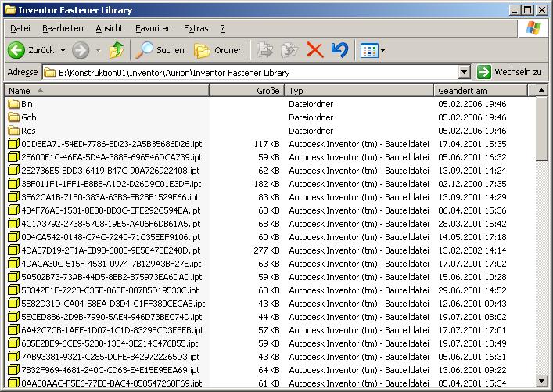This screenshot has width=553, height=392.
Task: Click the date 13.02.2002 14:14
Action: pos(472,250)
